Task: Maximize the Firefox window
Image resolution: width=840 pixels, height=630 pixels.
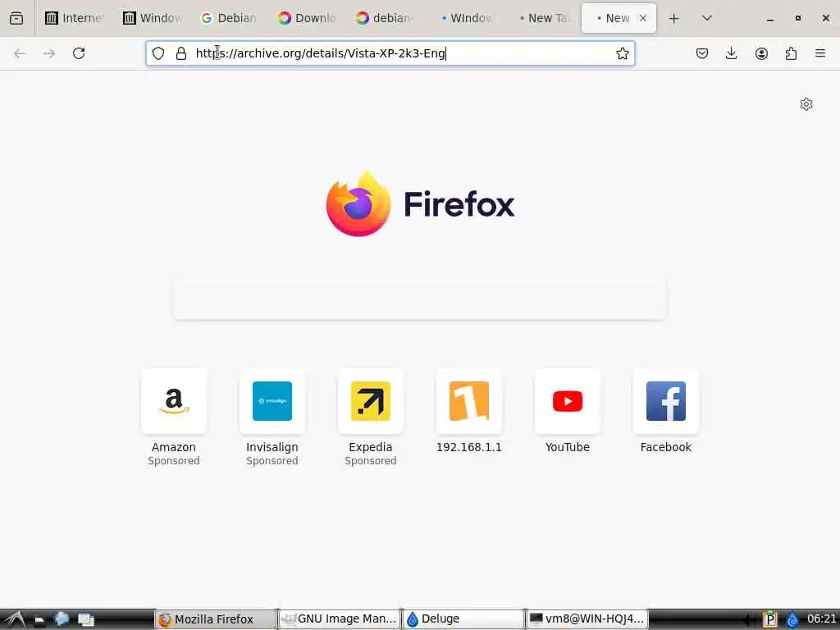Action: tap(797, 18)
